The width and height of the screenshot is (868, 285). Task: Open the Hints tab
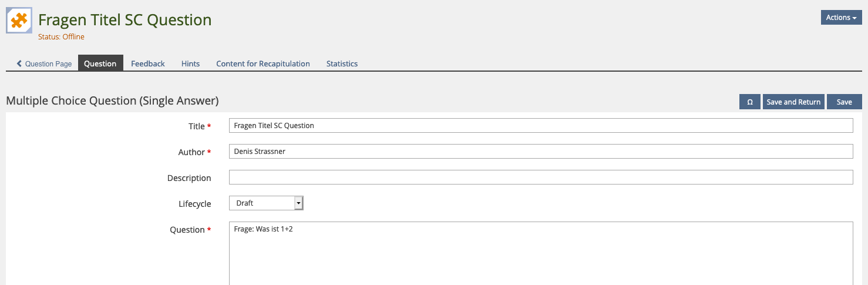tap(190, 63)
